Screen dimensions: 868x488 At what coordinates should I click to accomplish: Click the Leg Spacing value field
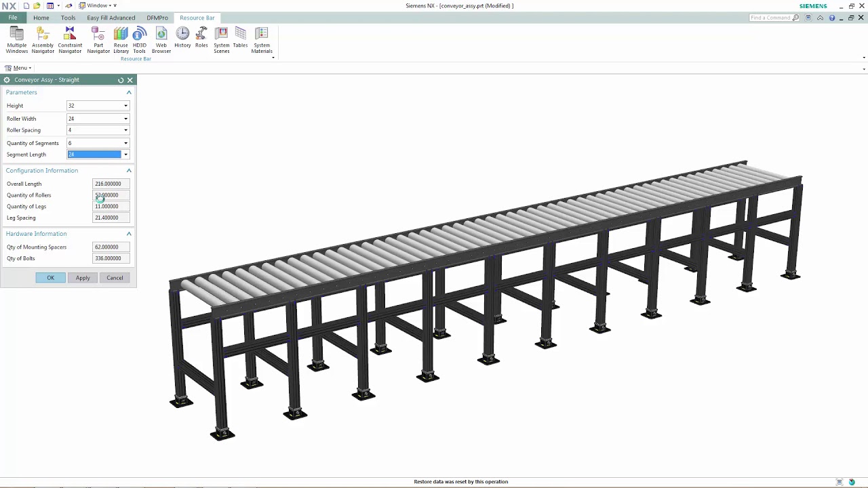[111, 218]
